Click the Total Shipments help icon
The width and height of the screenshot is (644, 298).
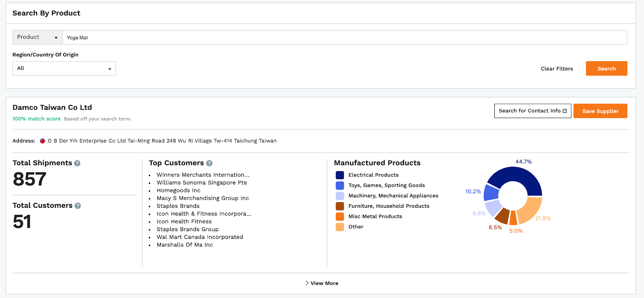[77, 163]
